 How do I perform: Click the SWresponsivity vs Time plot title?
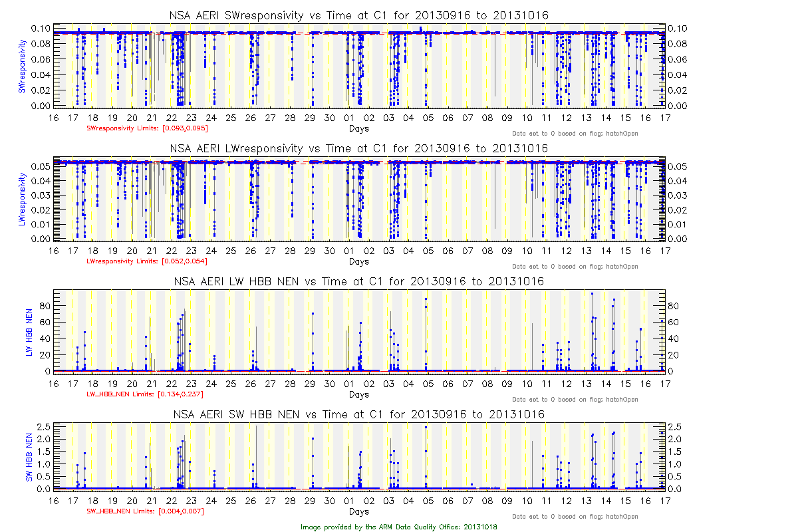pos(359,15)
